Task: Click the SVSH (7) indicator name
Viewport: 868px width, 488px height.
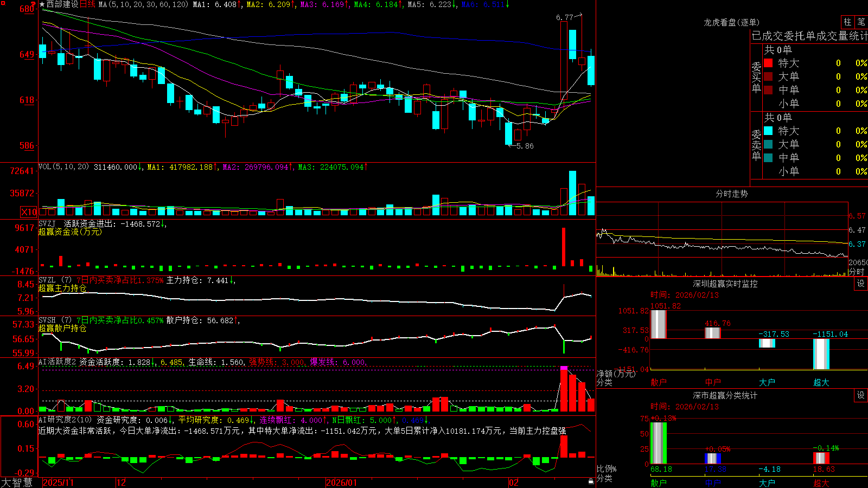Action: tap(55, 320)
